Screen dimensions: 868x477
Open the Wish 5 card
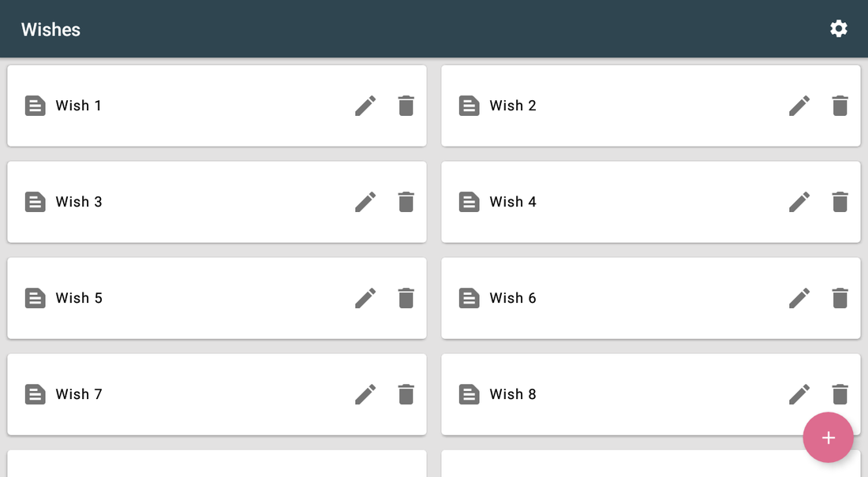217,298
